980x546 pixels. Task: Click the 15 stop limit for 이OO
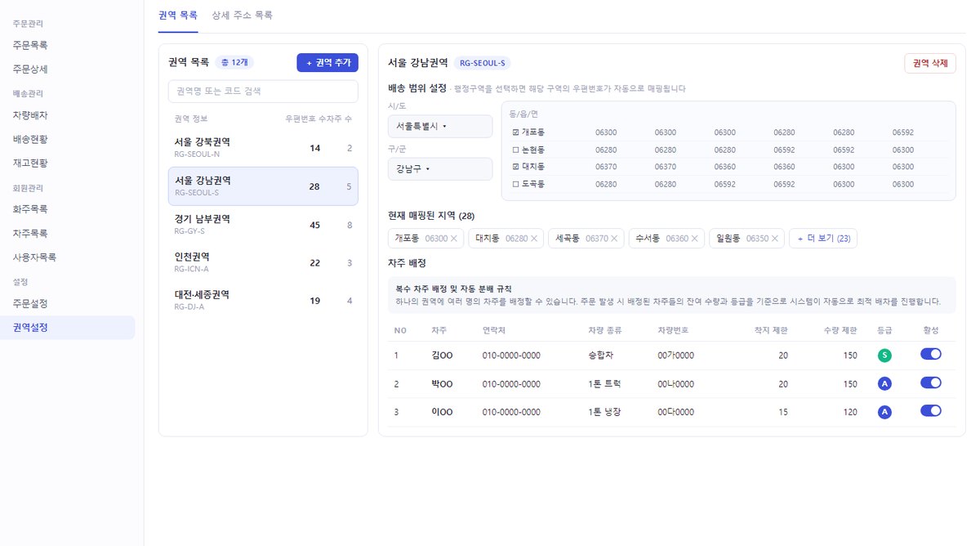click(x=783, y=412)
